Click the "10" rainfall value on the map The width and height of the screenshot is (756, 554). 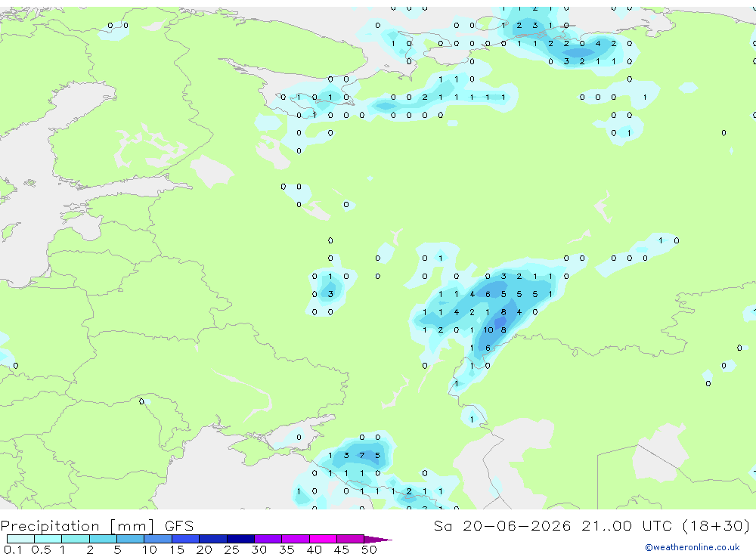point(488,330)
